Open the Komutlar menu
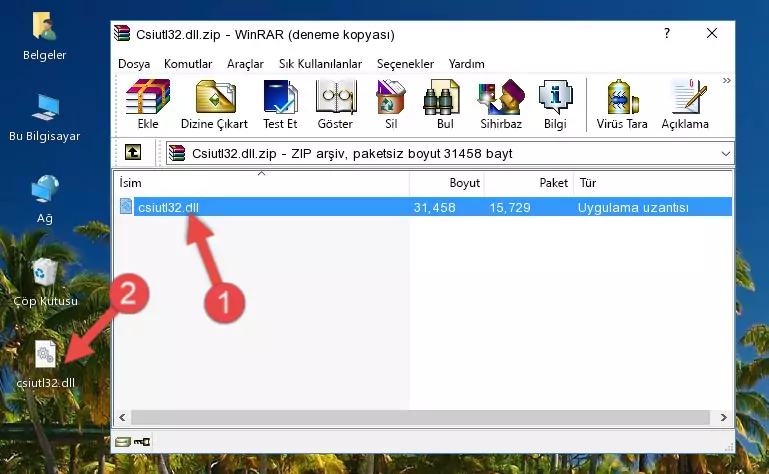Viewport: 769px width, 474px height. click(x=188, y=64)
